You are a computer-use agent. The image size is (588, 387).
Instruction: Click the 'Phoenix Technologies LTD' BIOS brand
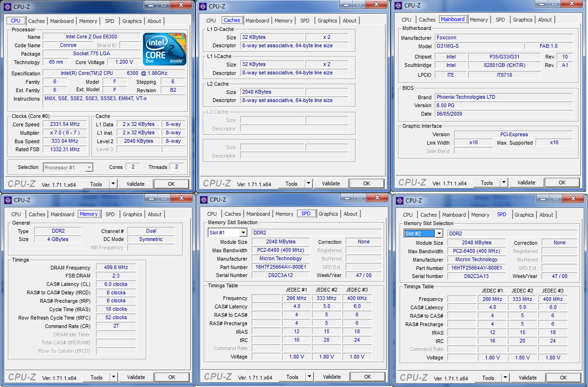(x=504, y=97)
